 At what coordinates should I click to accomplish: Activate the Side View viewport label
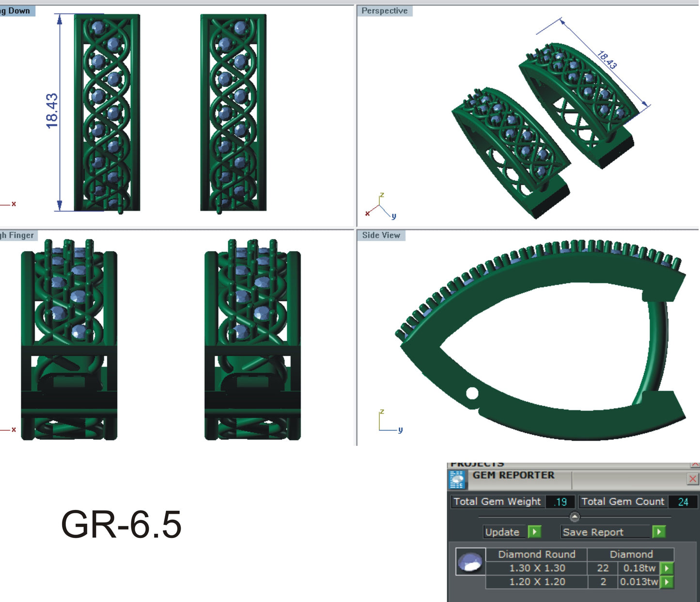coord(381,235)
